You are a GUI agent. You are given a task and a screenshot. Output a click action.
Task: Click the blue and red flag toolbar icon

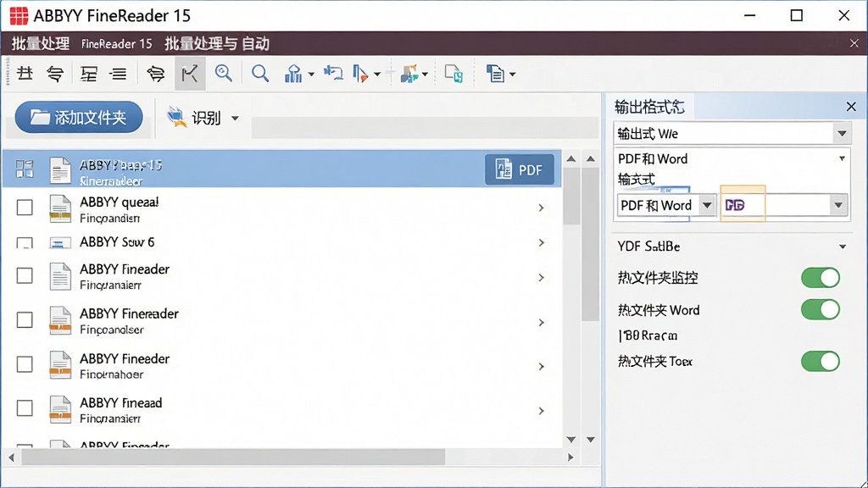(360, 74)
